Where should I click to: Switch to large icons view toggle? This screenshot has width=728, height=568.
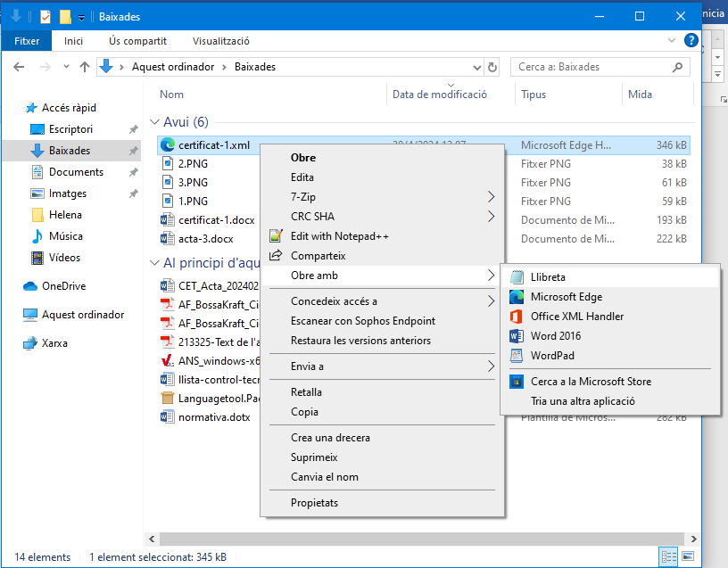pyautogui.click(x=687, y=556)
